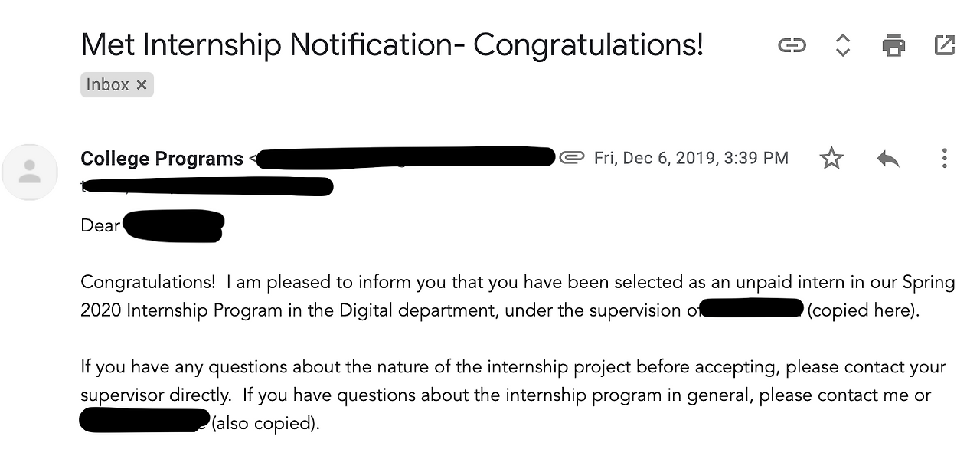Image resolution: width=980 pixels, height=456 pixels.
Task: Open the three-dot More options menu
Action: pyautogui.click(x=945, y=159)
